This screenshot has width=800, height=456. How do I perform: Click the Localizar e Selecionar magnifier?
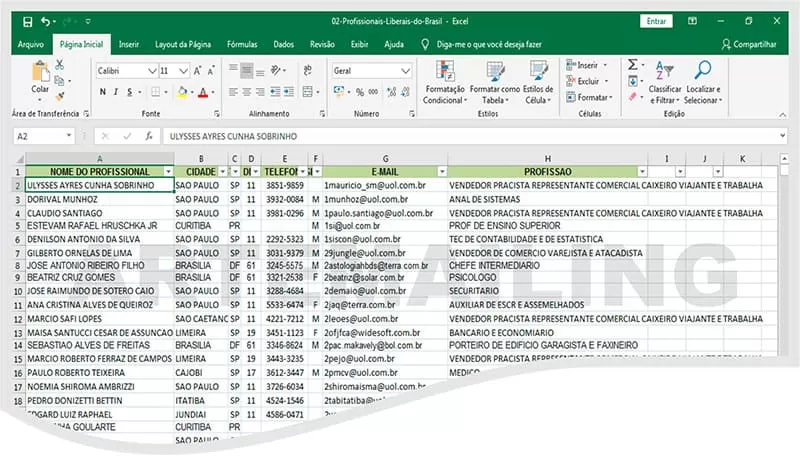pyautogui.click(x=703, y=70)
